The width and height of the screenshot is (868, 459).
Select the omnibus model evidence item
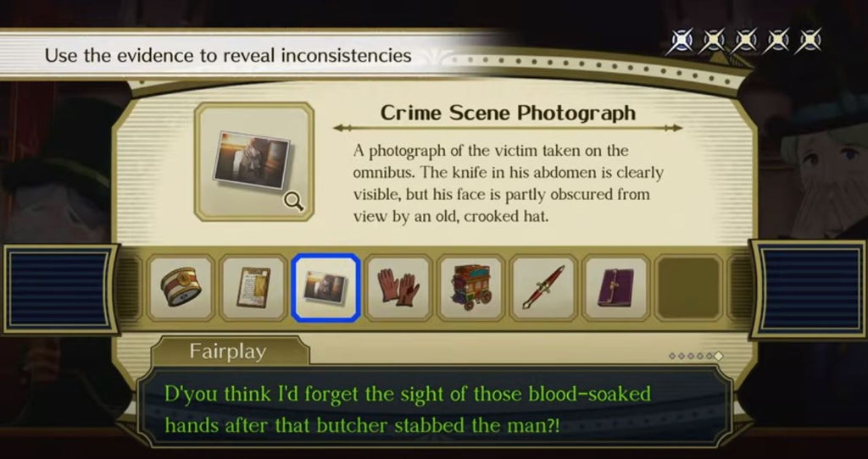tap(471, 288)
